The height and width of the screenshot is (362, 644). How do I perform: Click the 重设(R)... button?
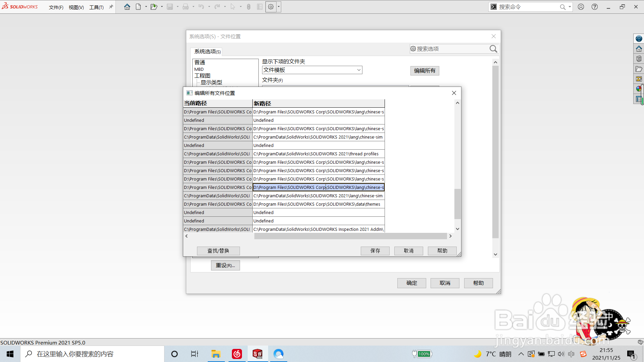coord(225,265)
